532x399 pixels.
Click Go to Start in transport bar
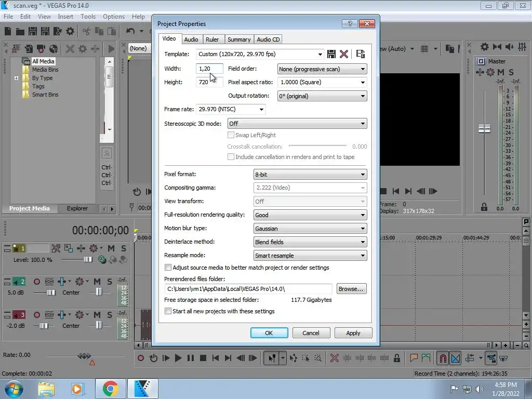click(x=216, y=358)
